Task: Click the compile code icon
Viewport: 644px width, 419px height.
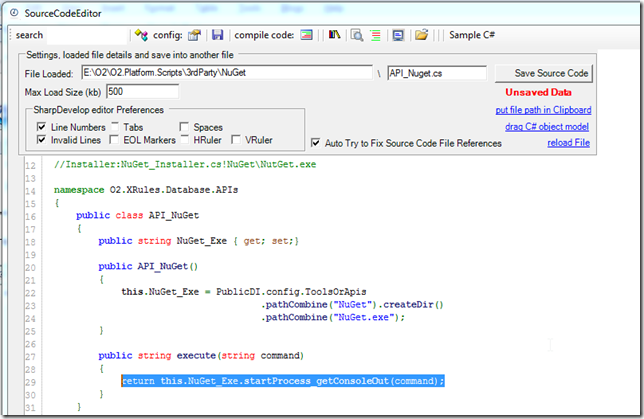Action: tap(307, 35)
